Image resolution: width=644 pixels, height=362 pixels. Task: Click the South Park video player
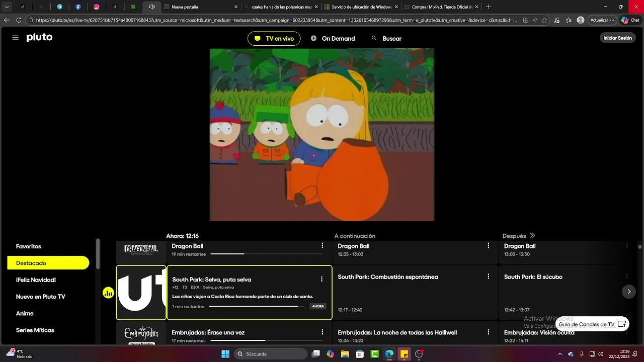click(x=322, y=135)
